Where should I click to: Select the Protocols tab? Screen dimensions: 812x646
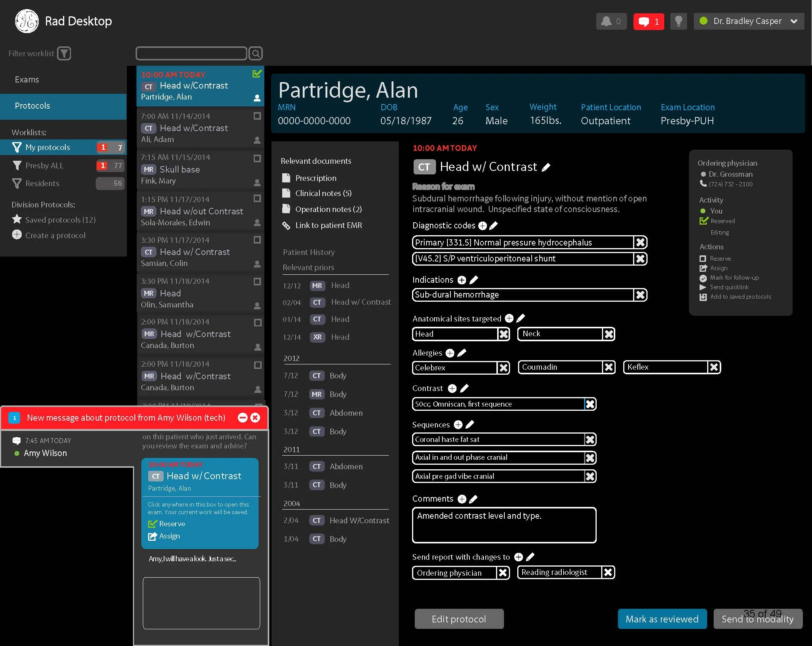[63, 106]
